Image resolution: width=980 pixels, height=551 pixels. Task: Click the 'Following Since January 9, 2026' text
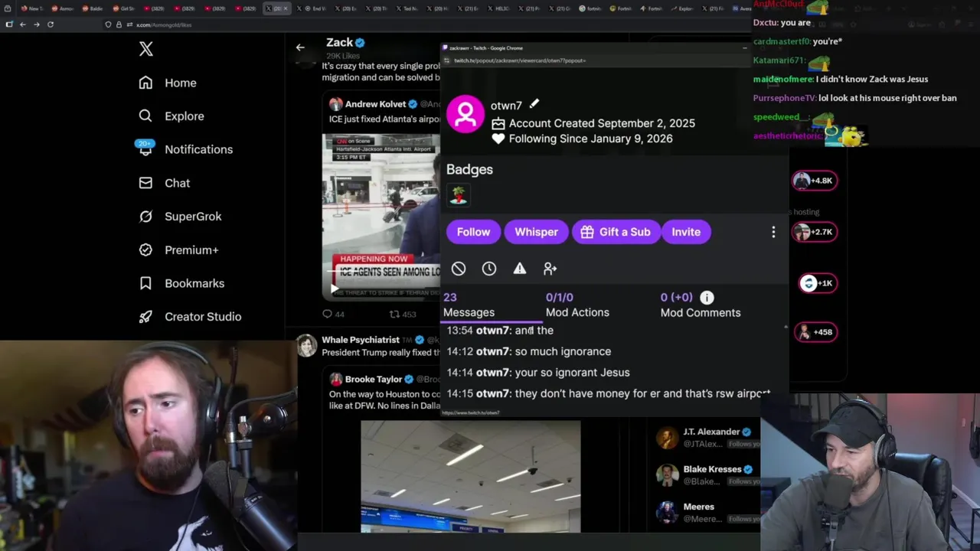tap(590, 139)
